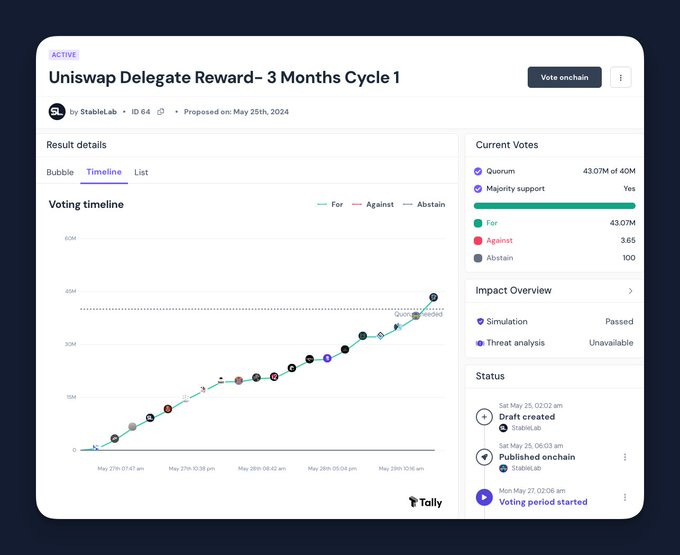
Task: Click the Against vote count 3.65
Action: coord(628,240)
